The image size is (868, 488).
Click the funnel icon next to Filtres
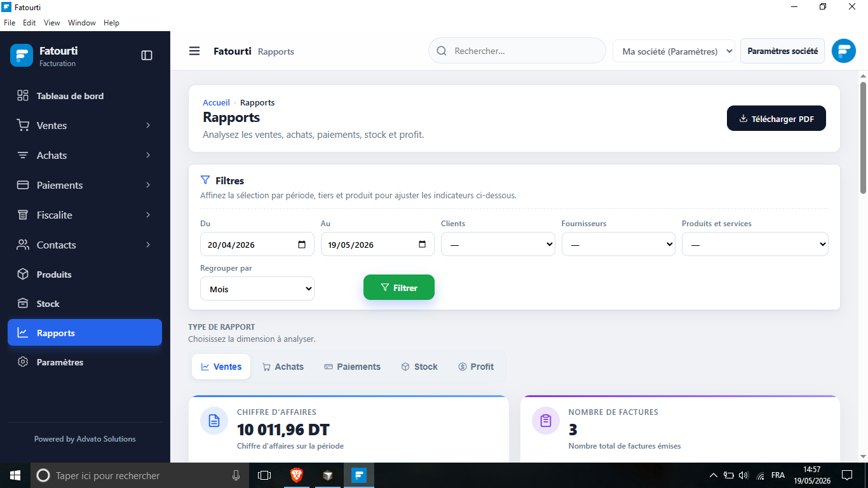click(x=205, y=180)
